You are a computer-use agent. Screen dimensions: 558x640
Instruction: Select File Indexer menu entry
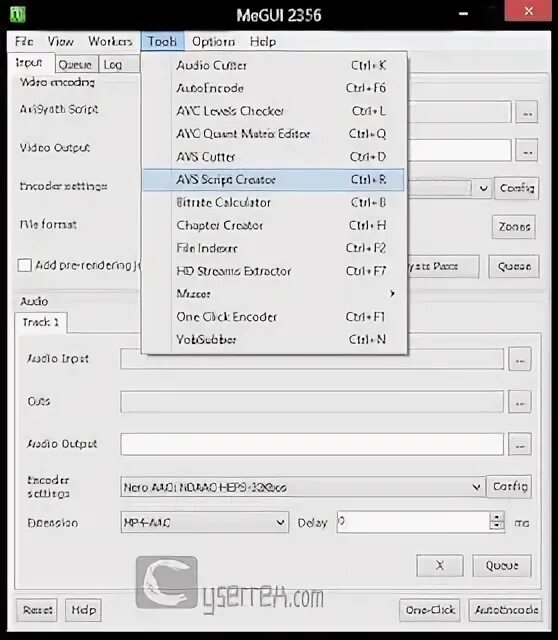coord(273,248)
